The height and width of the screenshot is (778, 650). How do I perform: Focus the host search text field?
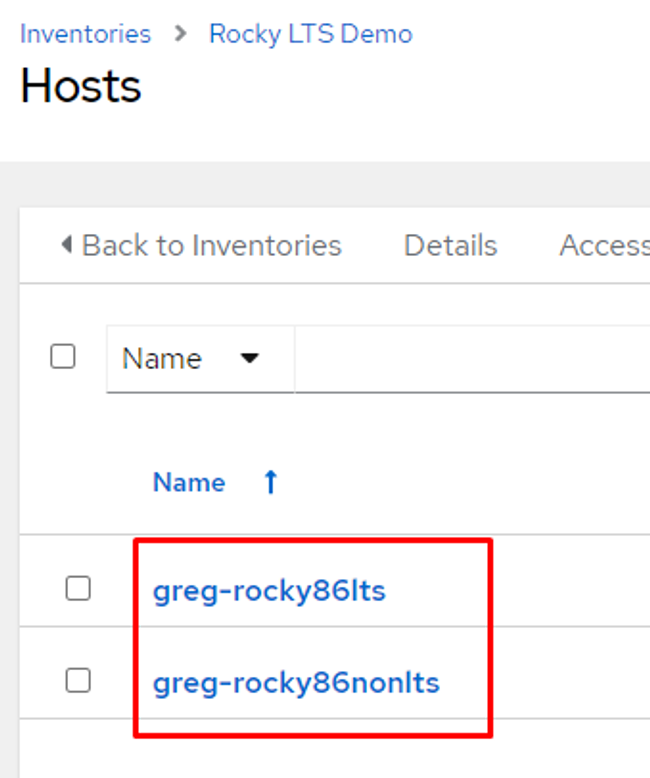click(x=472, y=359)
